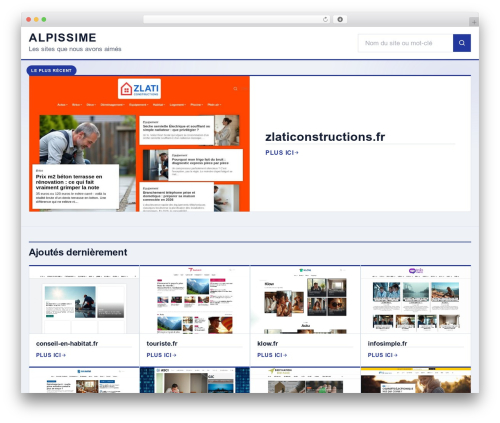Image resolution: width=500 pixels, height=423 pixels.
Task: Click the klow.fr title
Action: coord(267,343)
